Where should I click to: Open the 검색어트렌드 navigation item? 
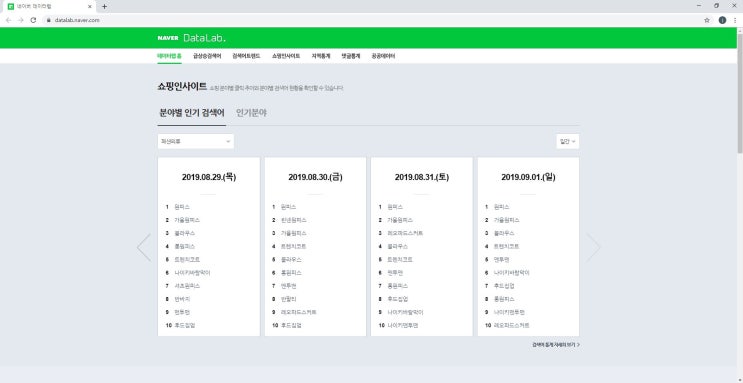click(x=246, y=56)
